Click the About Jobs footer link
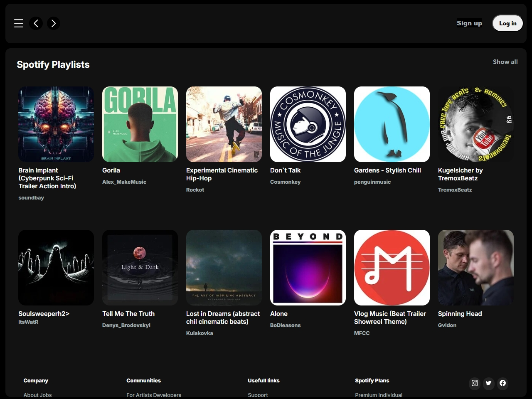Viewport: 532px width, 399px height. [x=37, y=395]
